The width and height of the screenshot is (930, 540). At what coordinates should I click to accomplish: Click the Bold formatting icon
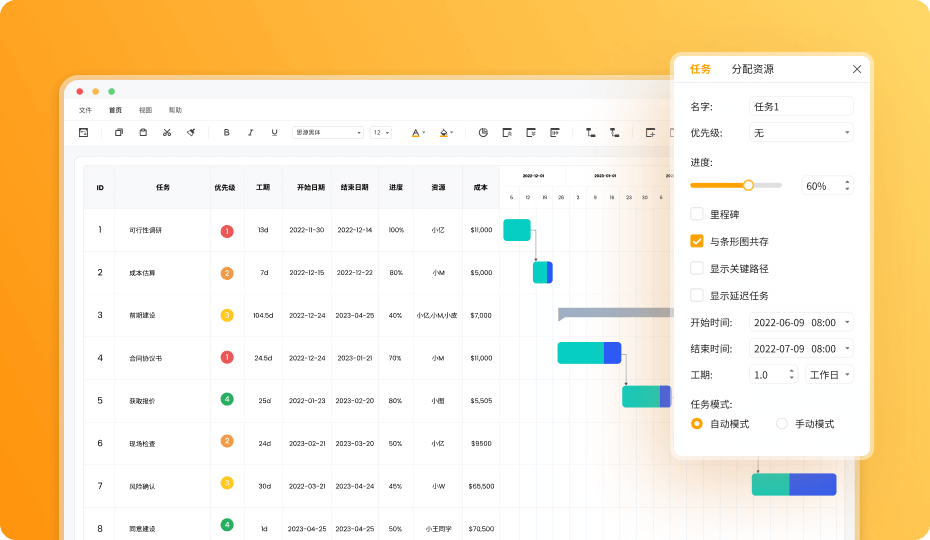point(226,133)
